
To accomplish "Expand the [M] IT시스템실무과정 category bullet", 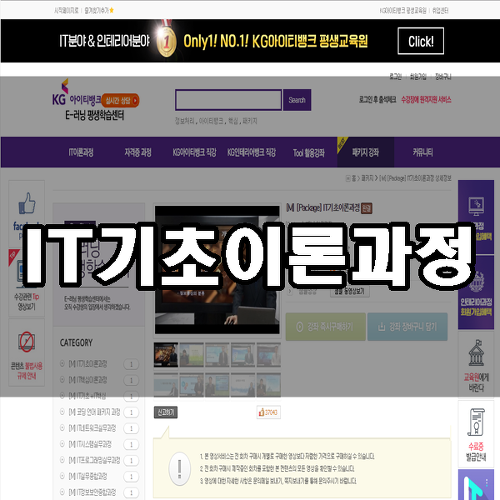I will click(x=62, y=444).
